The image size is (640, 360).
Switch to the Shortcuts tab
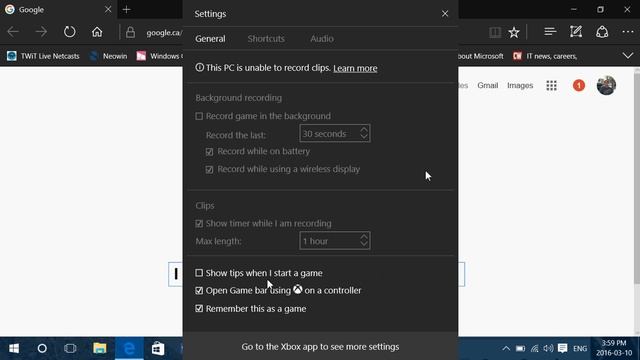click(x=266, y=39)
